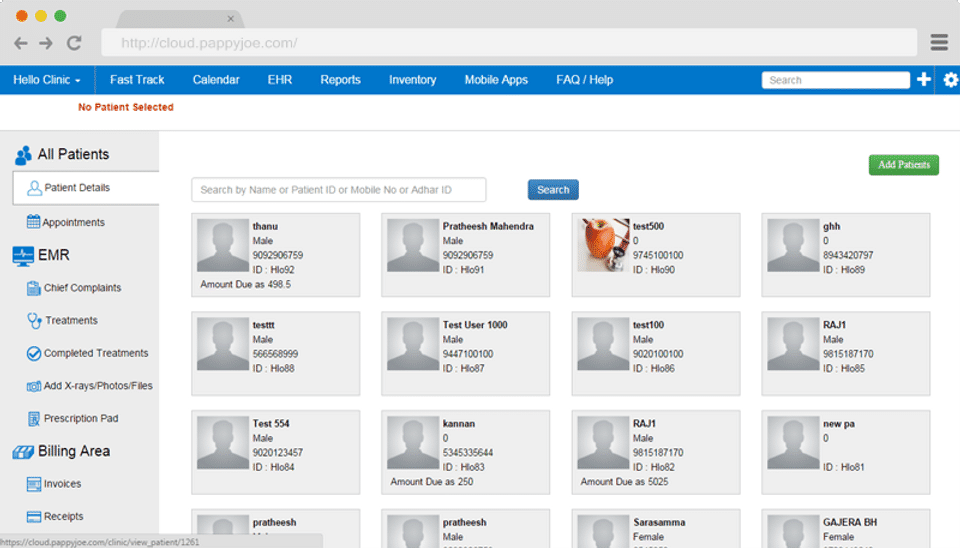This screenshot has height=548, width=960.
Task: Open Treatments in sidebar
Action: click(72, 320)
